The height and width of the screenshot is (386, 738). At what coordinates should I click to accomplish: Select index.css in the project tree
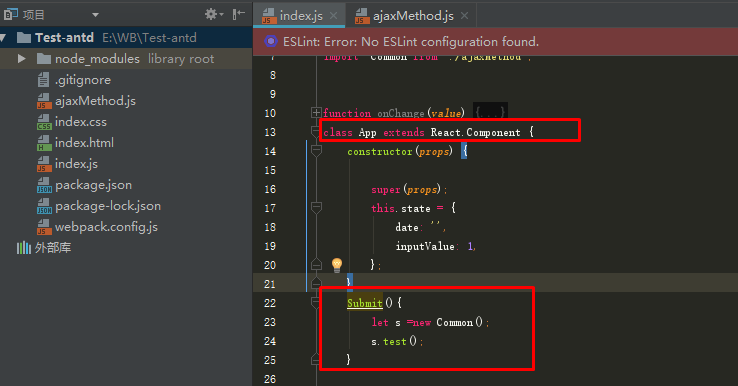point(80,122)
